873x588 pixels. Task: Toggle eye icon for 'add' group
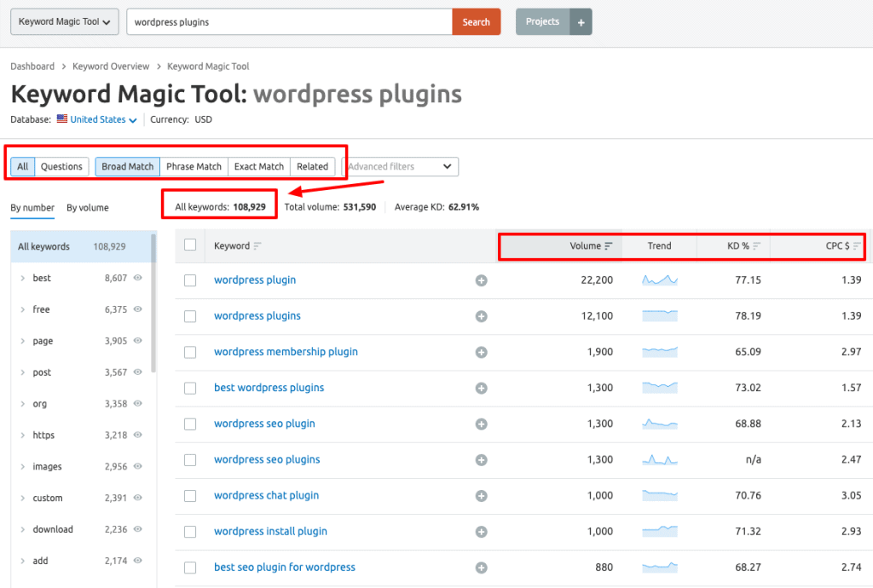[x=137, y=560]
